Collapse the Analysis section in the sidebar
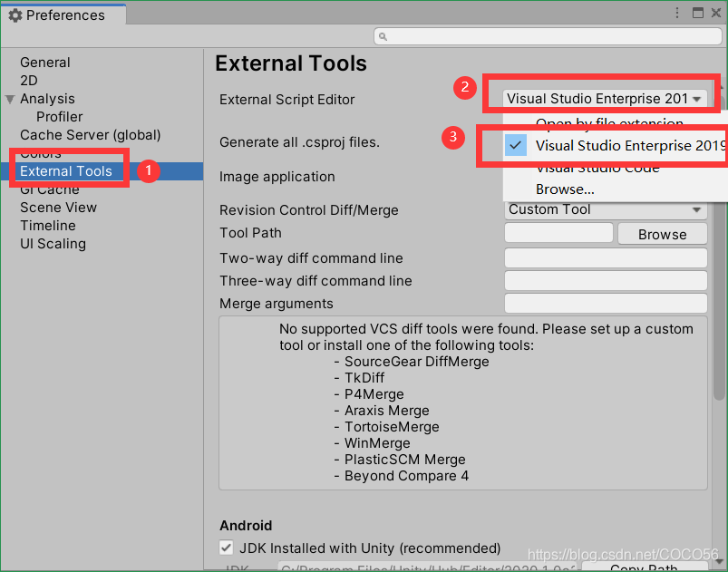 click(x=9, y=98)
